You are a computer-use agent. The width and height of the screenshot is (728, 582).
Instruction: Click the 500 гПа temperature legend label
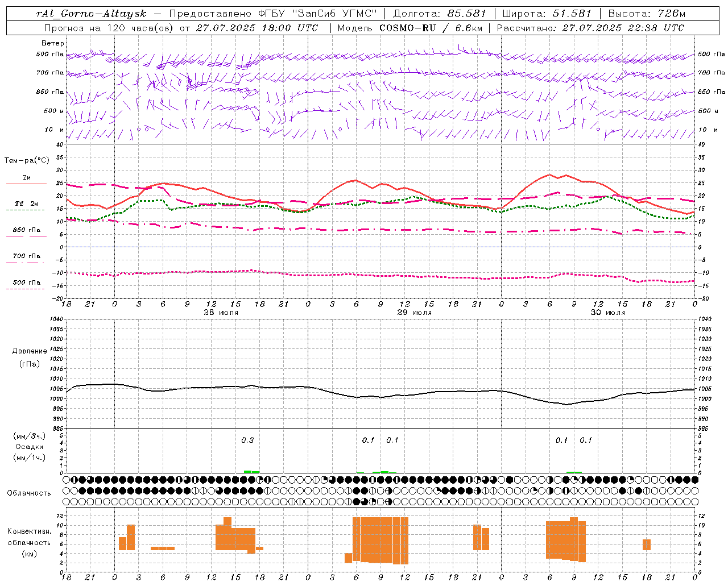(x=27, y=282)
